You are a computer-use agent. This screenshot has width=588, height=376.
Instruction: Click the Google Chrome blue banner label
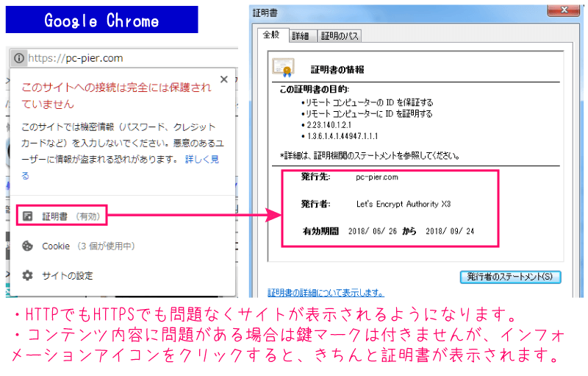(x=101, y=20)
